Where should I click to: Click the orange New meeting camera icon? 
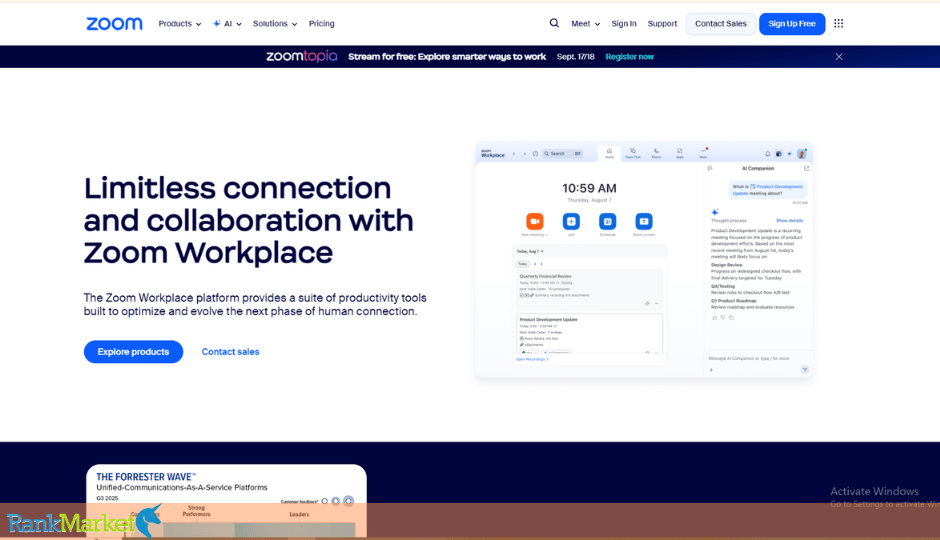(x=535, y=221)
